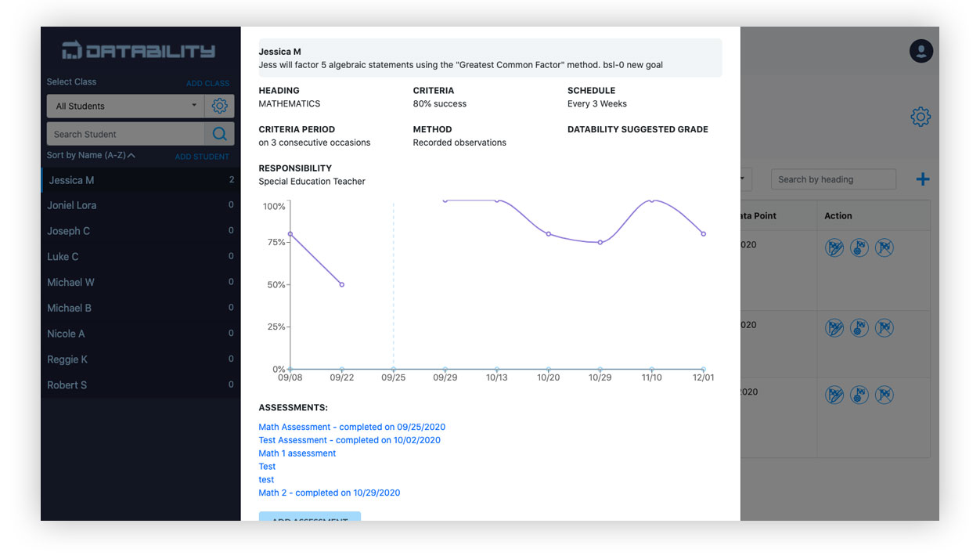Click the first row's crossed-out flag icon
The height and width of the screenshot is (556, 980).
coord(884,248)
